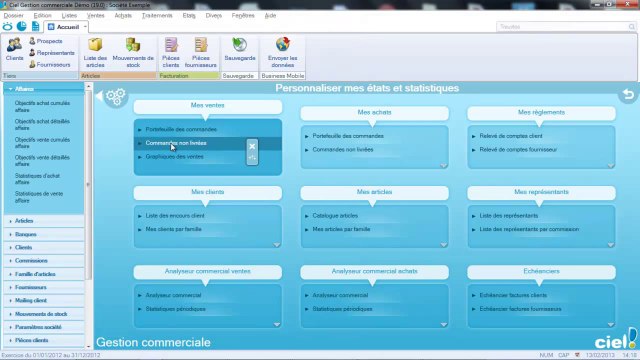This screenshot has width=640, height=360.
Task: Open the Clients icon in the ribbon
Action: click(x=14, y=49)
